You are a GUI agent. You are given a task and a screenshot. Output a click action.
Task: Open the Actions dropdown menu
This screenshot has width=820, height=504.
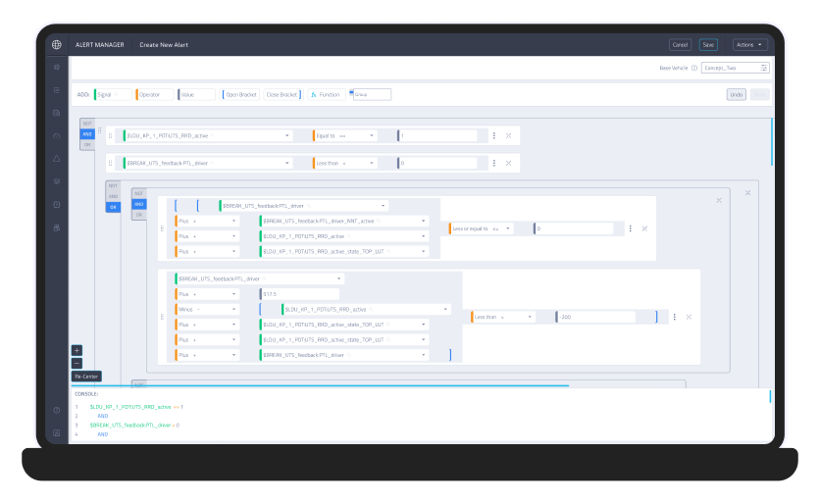pyautogui.click(x=749, y=44)
